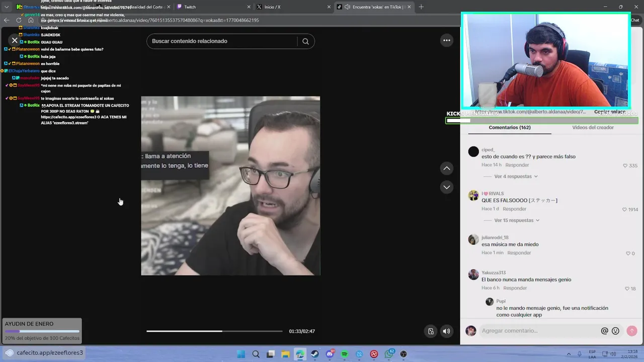Image resolution: width=644 pixels, height=362 pixels.
Task: Open Microsoft Edge taskbar icon
Action: coord(300,354)
